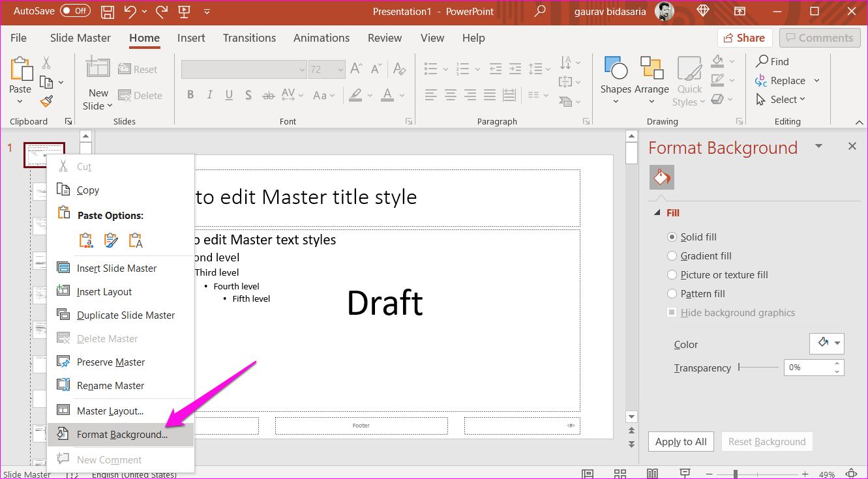Switch to the Transitions tab
868x479 pixels.
249,38
